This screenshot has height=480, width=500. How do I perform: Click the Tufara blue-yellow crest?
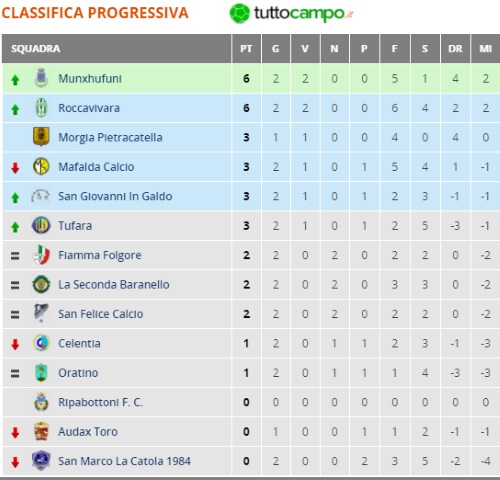pyautogui.click(x=41, y=225)
